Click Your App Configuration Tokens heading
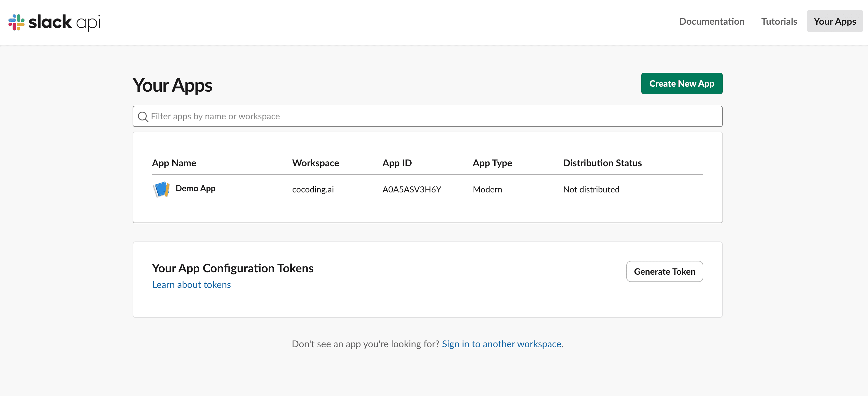Viewport: 868px width, 396px height. [x=233, y=268]
